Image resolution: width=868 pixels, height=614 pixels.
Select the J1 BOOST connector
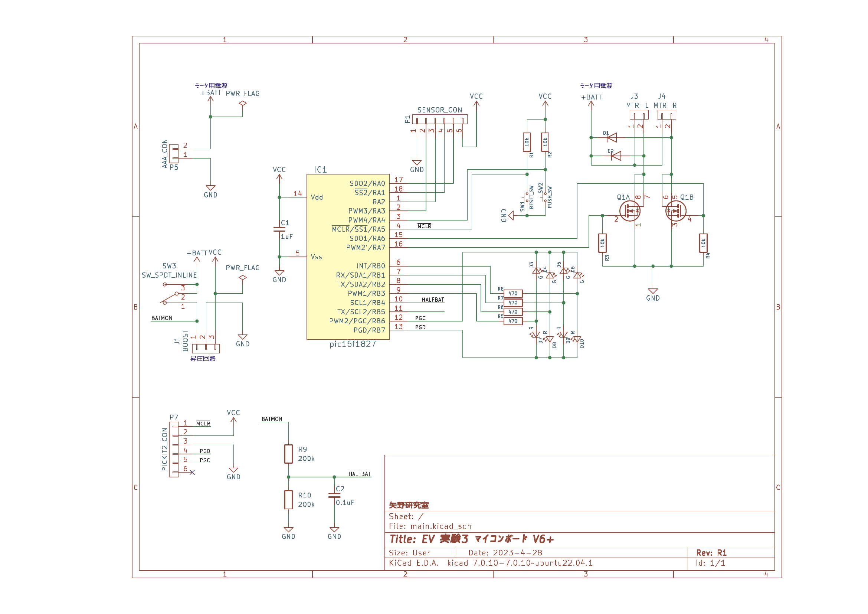tap(206, 348)
